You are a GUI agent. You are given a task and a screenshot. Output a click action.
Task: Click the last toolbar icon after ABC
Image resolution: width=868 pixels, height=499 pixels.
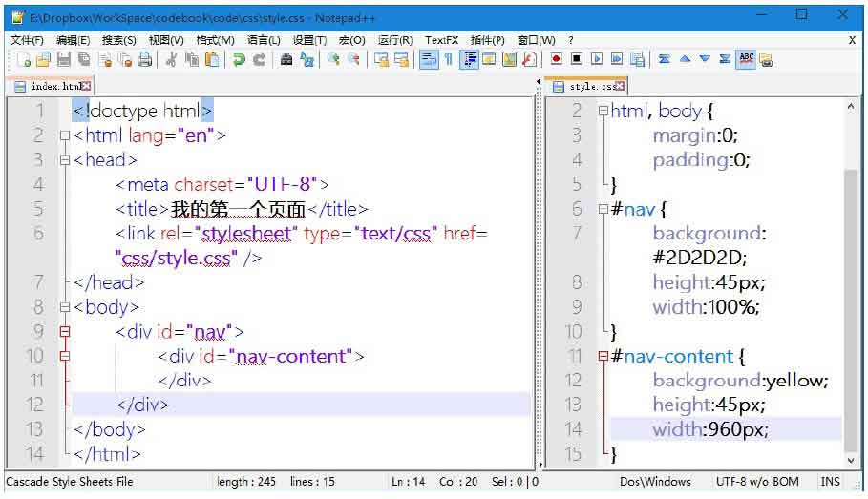click(x=766, y=59)
